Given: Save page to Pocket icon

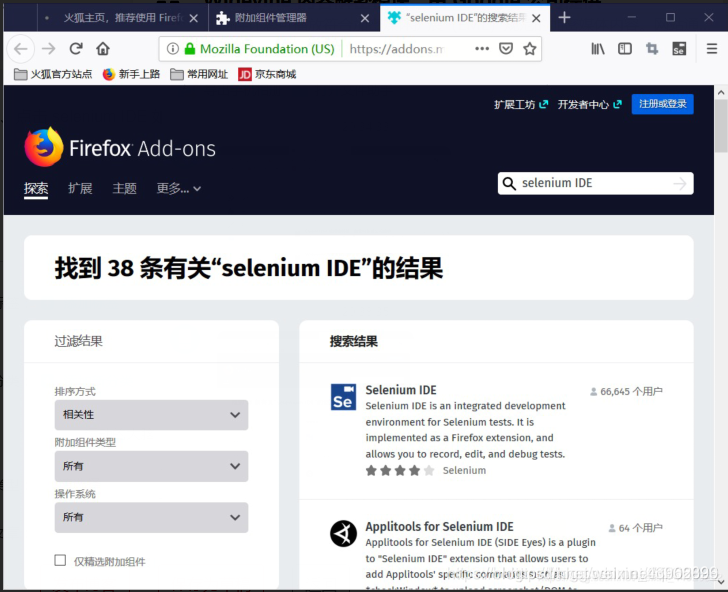Looking at the screenshot, I should pyautogui.click(x=506, y=48).
